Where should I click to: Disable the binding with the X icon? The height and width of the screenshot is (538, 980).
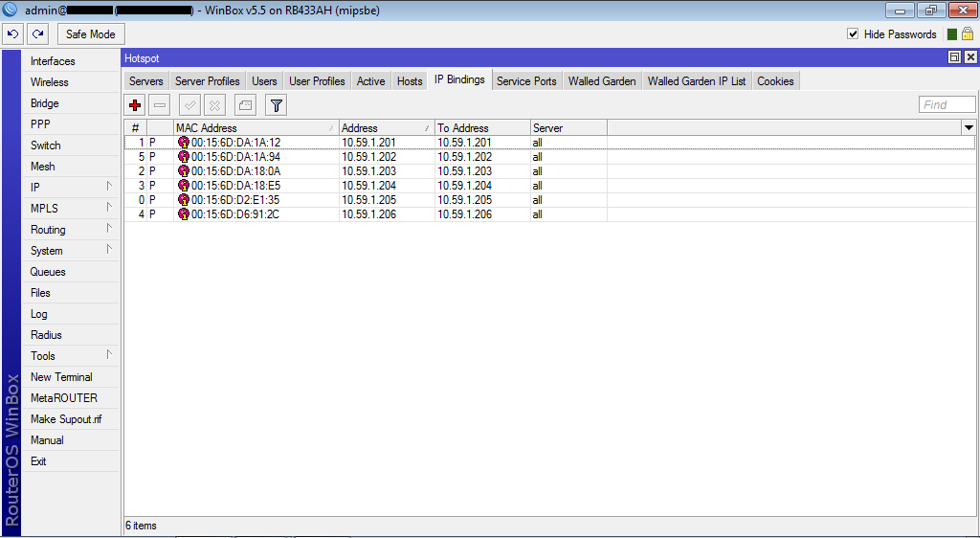(x=214, y=105)
